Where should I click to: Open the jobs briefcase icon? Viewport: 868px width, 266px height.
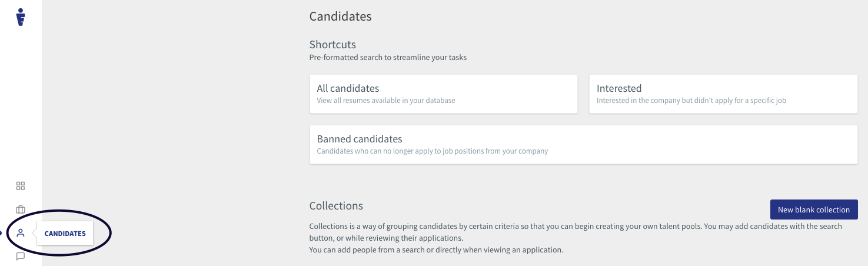pyautogui.click(x=21, y=210)
